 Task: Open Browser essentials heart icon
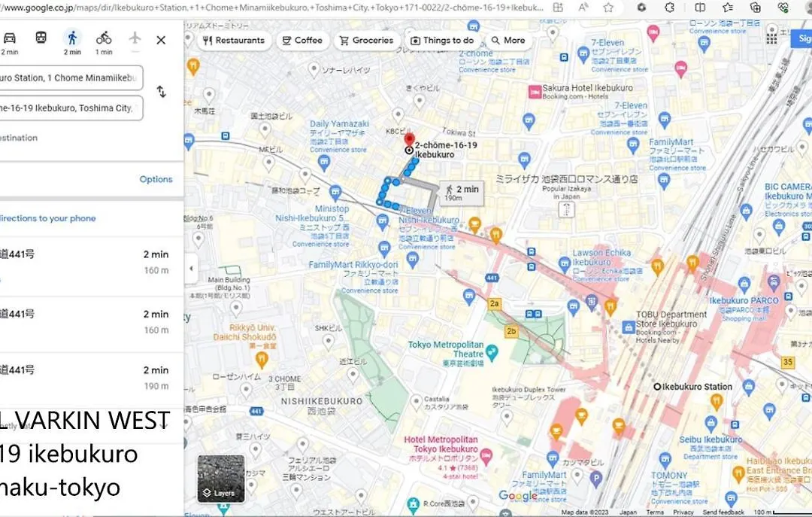783,8
